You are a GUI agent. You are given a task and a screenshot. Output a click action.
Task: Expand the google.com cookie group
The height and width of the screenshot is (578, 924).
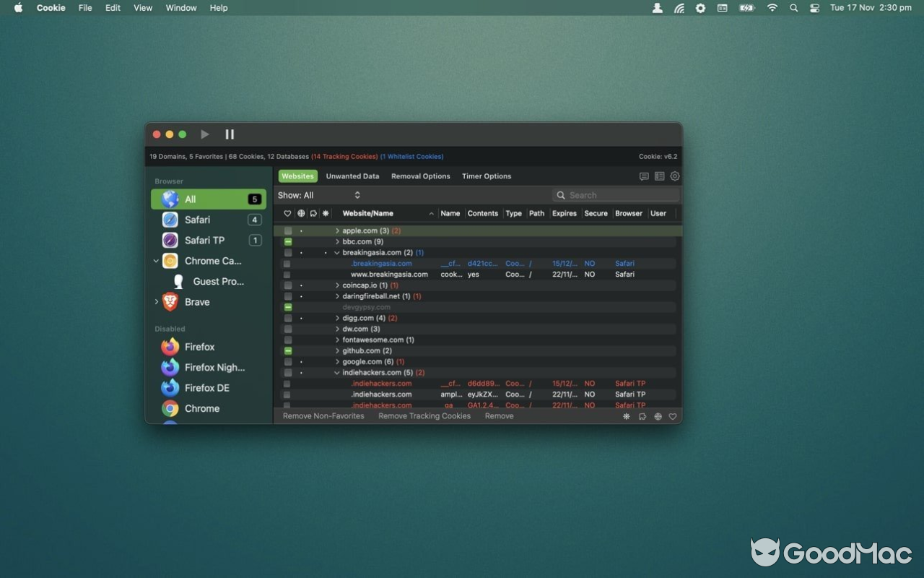pyautogui.click(x=337, y=362)
